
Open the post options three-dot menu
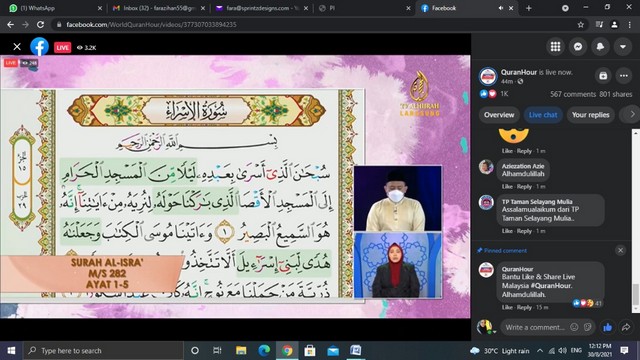pos(624,76)
